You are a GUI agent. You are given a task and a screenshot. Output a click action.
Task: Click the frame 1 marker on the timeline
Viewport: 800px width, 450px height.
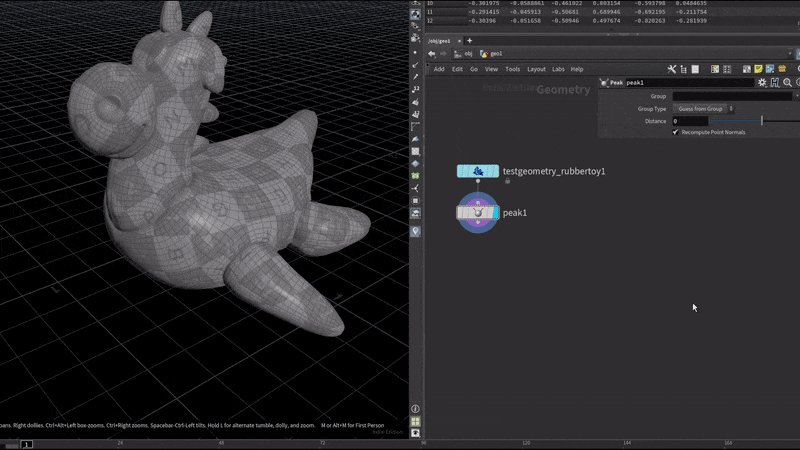(27, 444)
